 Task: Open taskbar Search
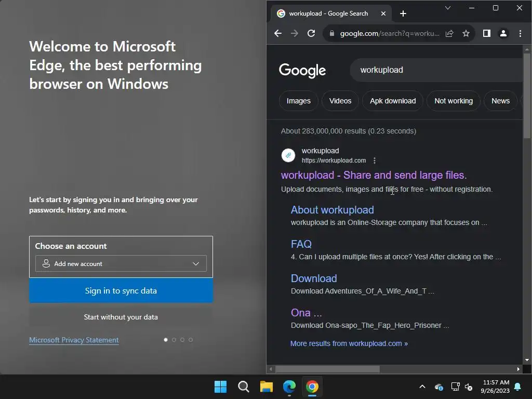coord(243,387)
